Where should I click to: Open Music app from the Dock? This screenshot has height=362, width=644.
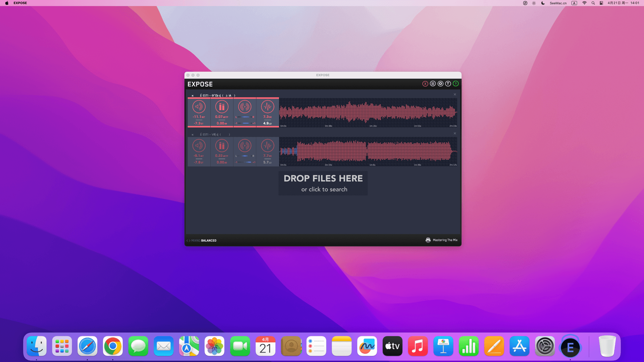pyautogui.click(x=418, y=346)
